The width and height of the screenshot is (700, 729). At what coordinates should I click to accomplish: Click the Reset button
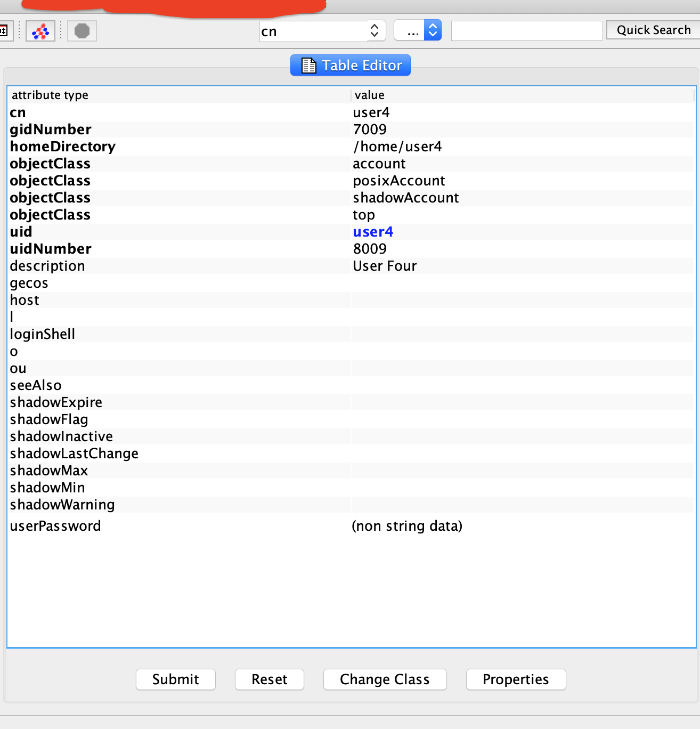tap(269, 679)
